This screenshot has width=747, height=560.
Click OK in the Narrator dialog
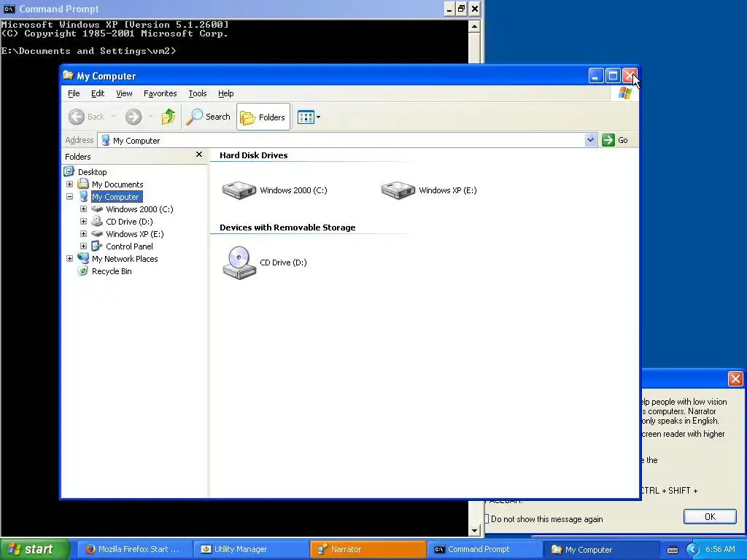pyautogui.click(x=710, y=517)
